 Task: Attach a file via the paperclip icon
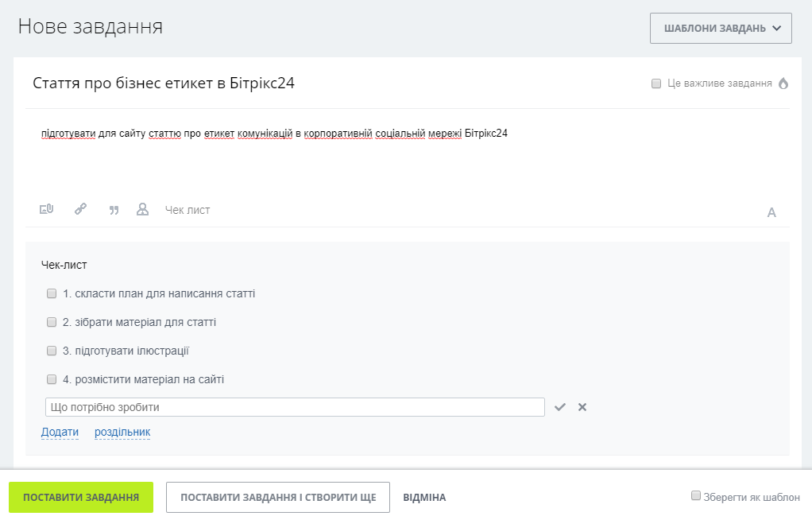coord(47,209)
